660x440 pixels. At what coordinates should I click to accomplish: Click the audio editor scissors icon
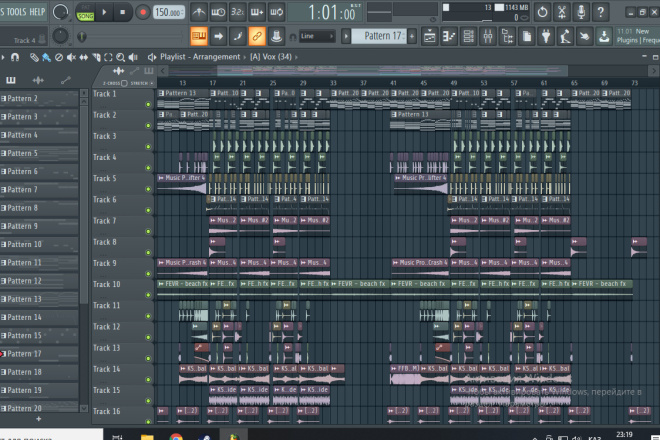click(562, 12)
